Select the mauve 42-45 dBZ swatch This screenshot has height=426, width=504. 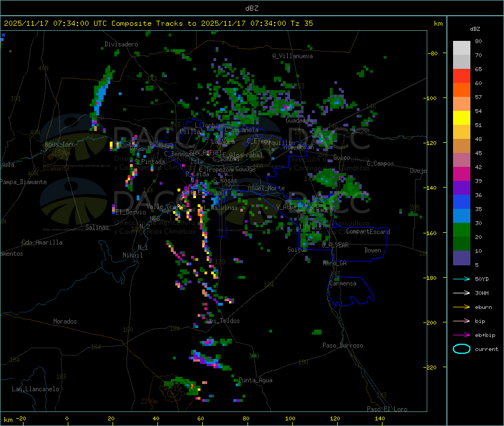(461, 160)
